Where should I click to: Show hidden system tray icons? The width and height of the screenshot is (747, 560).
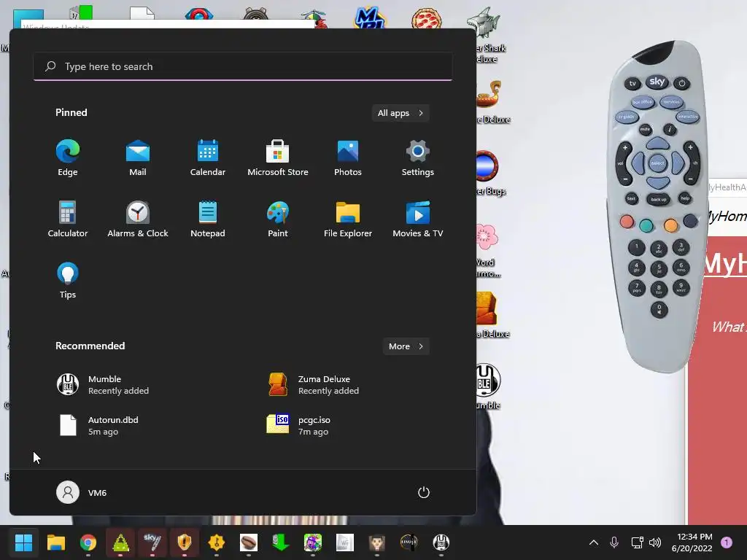594,542
